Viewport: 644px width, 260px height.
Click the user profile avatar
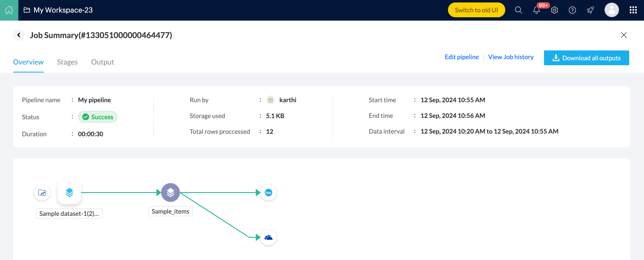[611, 10]
